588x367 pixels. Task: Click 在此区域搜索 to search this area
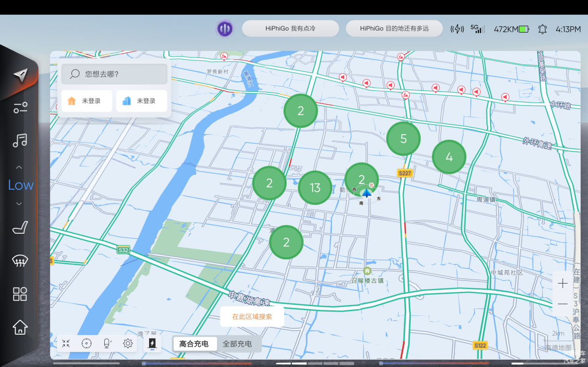[x=252, y=317]
